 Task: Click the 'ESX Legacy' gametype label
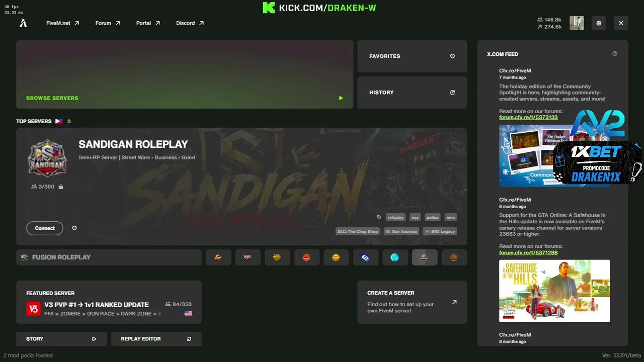[440, 232]
